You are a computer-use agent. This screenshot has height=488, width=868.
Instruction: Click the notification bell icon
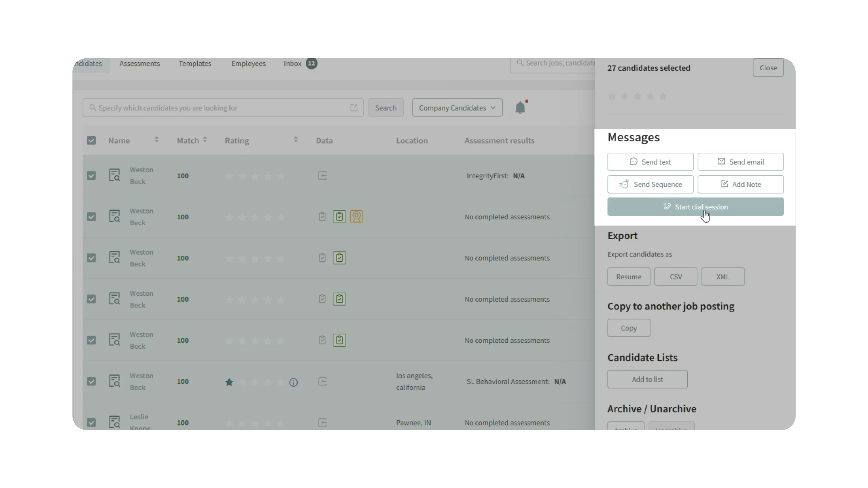[520, 108]
